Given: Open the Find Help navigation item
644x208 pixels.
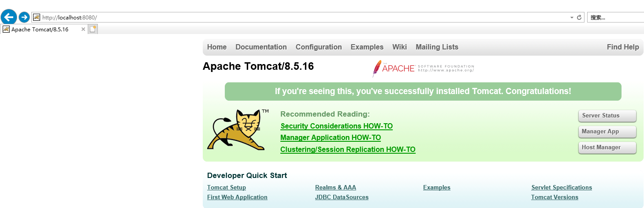Looking at the screenshot, I should (623, 47).
